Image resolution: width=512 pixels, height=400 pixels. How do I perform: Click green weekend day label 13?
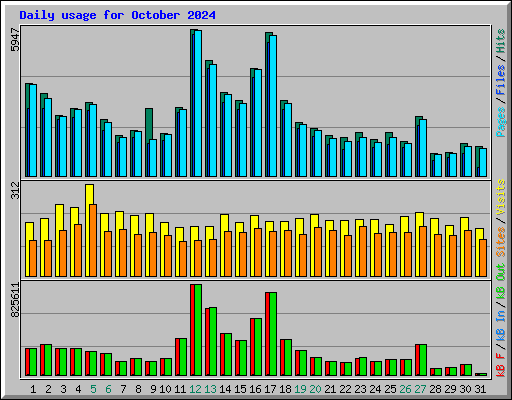pos(210,389)
